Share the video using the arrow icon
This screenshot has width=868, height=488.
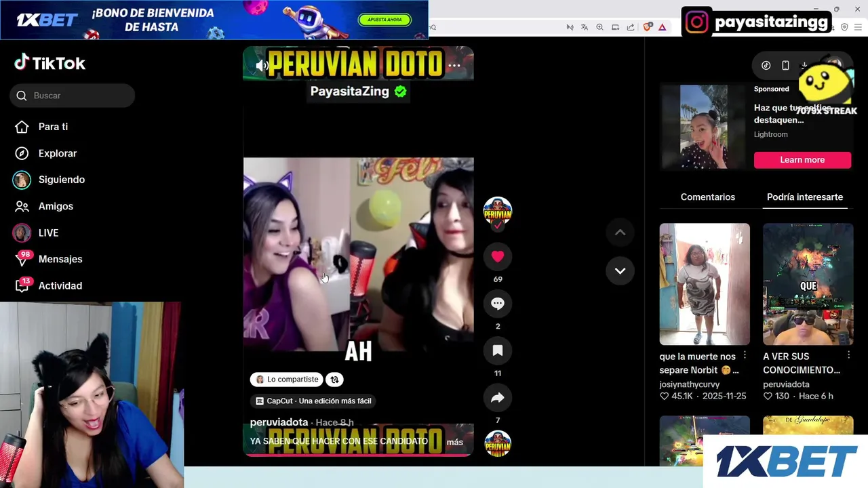point(498,398)
